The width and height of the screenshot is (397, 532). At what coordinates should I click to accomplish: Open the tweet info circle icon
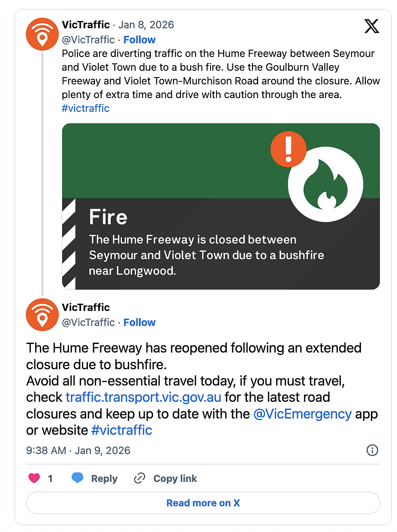click(372, 450)
